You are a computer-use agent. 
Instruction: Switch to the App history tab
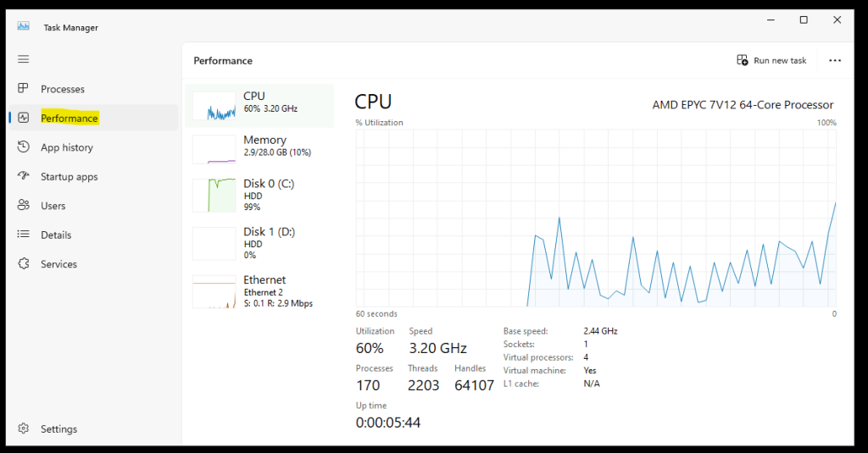click(67, 147)
